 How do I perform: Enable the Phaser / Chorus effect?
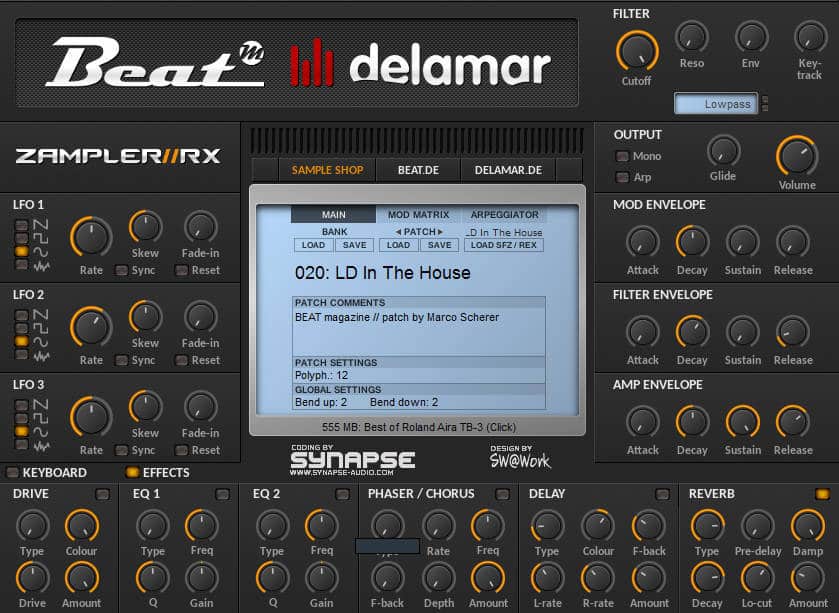502,494
